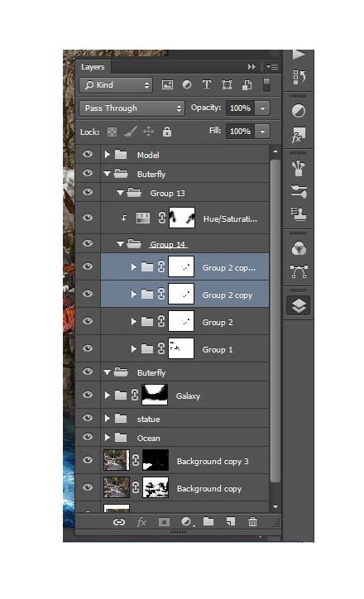Click Background copy 3 image thumbnail

click(117, 460)
